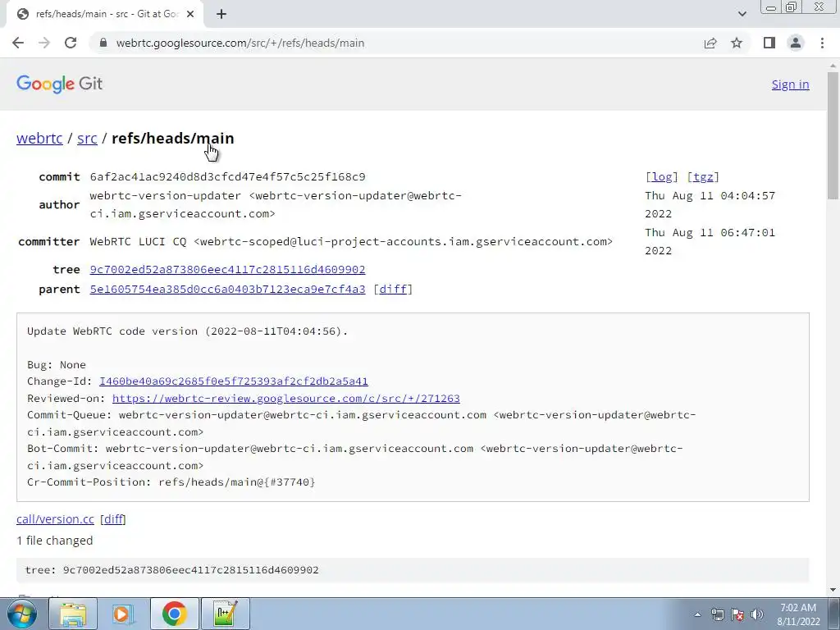Click the Google Git logo
The width and height of the screenshot is (840, 630).
pyautogui.click(x=59, y=84)
